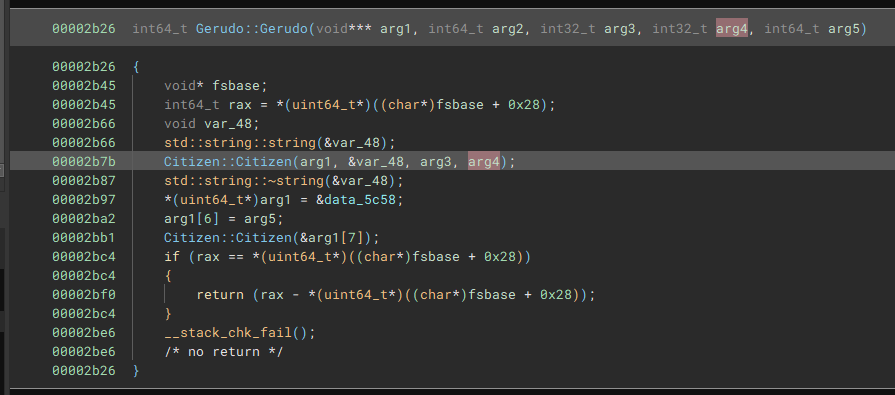Click arg1 parameter in function signature
895x395 pixels.
click(396, 29)
